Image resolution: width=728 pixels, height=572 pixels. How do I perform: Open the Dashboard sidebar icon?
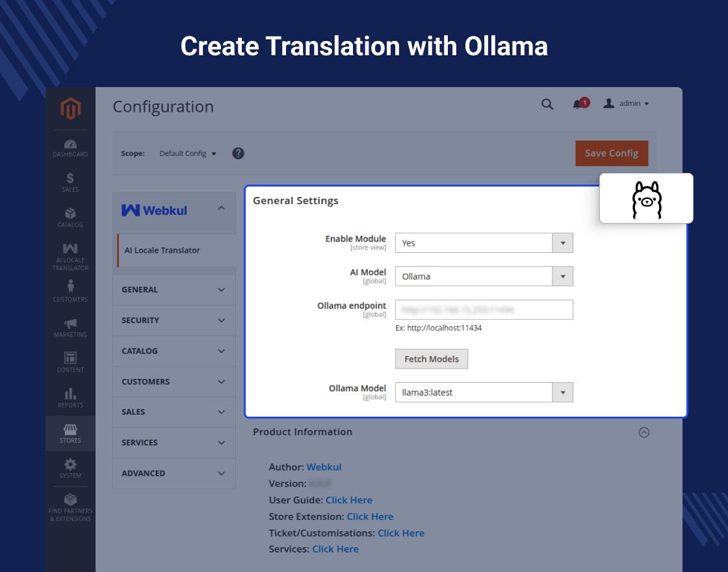point(70,148)
